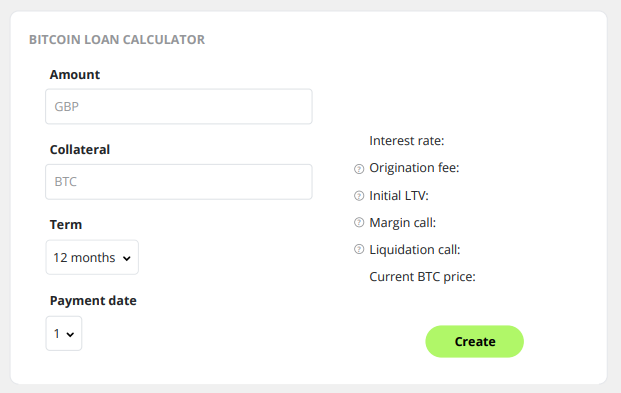This screenshot has width=621, height=393.
Task: Click the green Create button
Action: [x=474, y=341]
